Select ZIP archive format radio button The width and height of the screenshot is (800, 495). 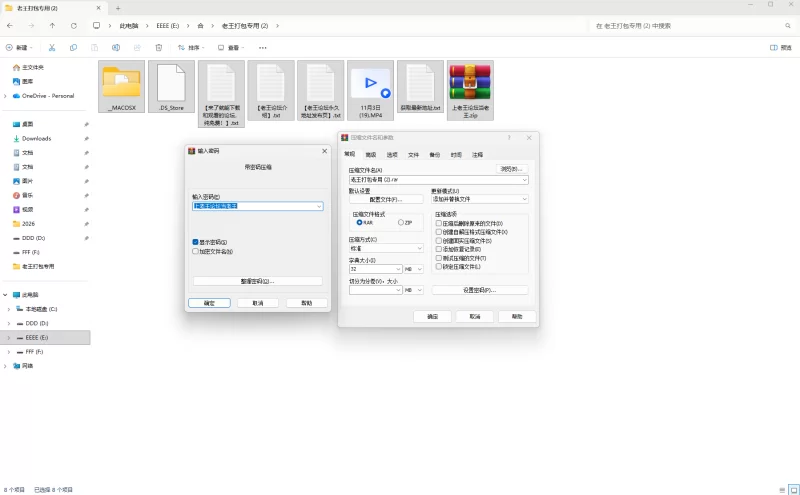(x=401, y=222)
